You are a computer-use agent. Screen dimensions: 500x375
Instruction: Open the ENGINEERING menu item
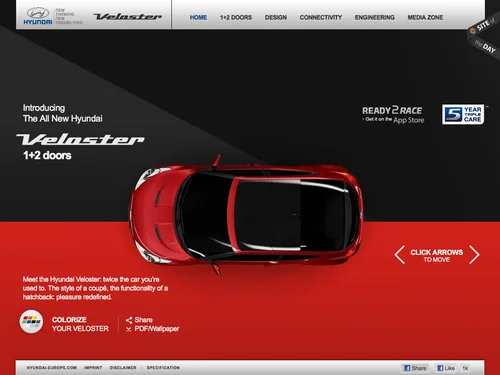[x=375, y=17]
